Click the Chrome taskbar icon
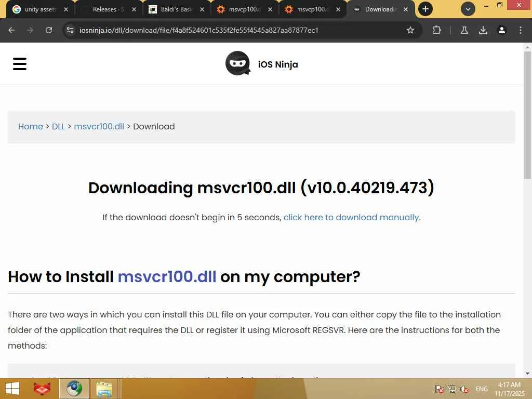Screen dimensions: 532x399 click(x=74, y=389)
